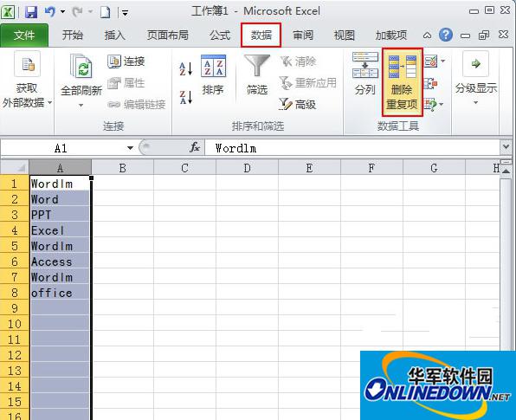Click the Undo arrow icon
This screenshot has height=420, width=516.
click(x=50, y=12)
